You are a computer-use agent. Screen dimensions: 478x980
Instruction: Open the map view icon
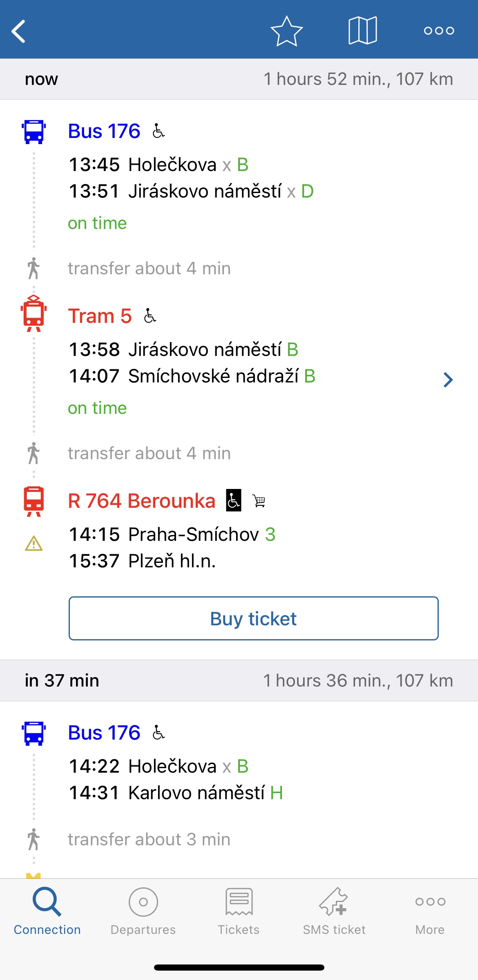tap(362, 31)
